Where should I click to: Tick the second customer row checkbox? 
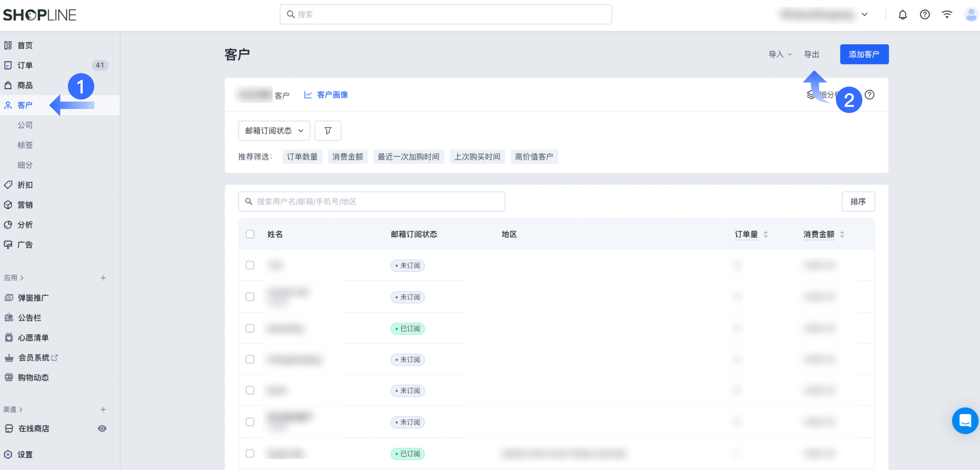point(250,297)
